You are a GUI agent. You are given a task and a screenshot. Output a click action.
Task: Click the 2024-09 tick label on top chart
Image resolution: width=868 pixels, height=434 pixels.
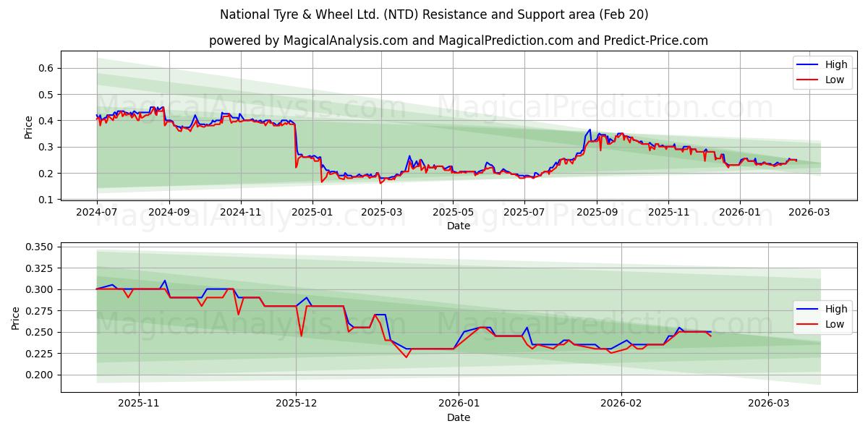(169, 213)
